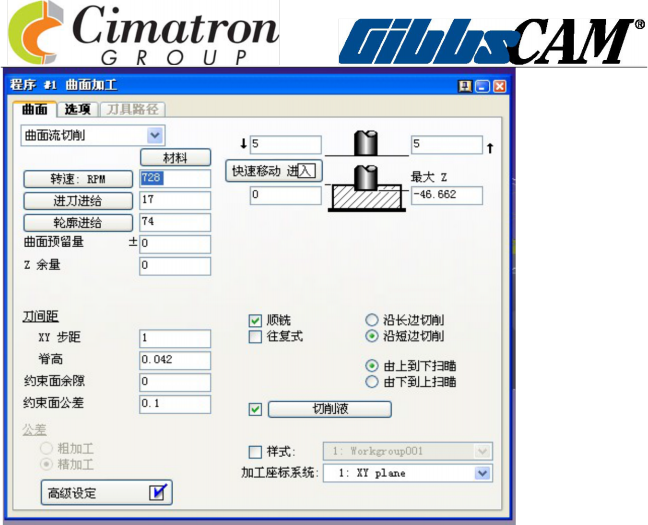Select the 精加工 radio button
The image size is (648, 525).
coord(46,464)
